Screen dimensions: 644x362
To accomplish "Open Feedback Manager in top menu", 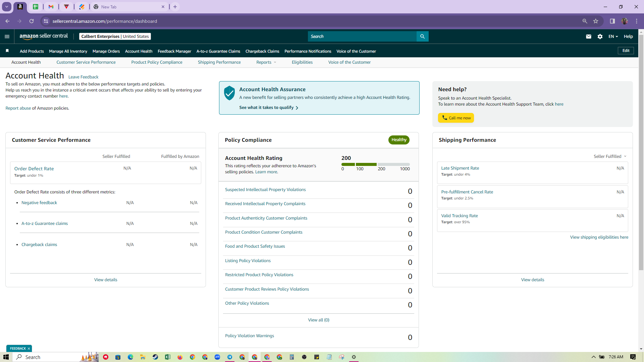I will click(174, 51).
